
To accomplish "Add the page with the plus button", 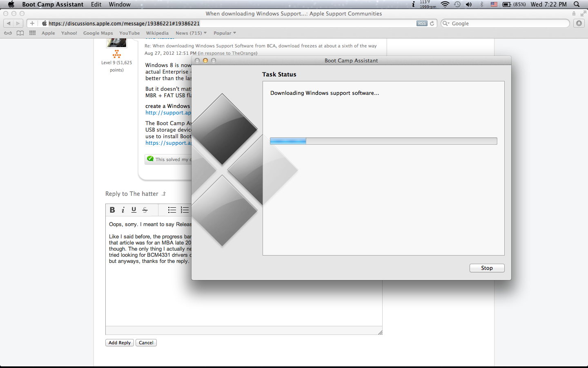I will 32,23.
